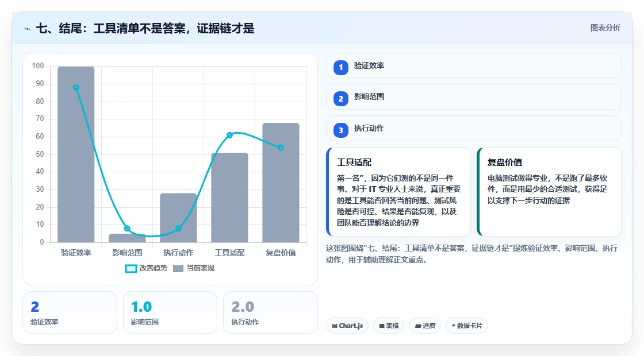644x356 pixels.
Task: Click the 图表分析 label in the header
Action: 605,28
